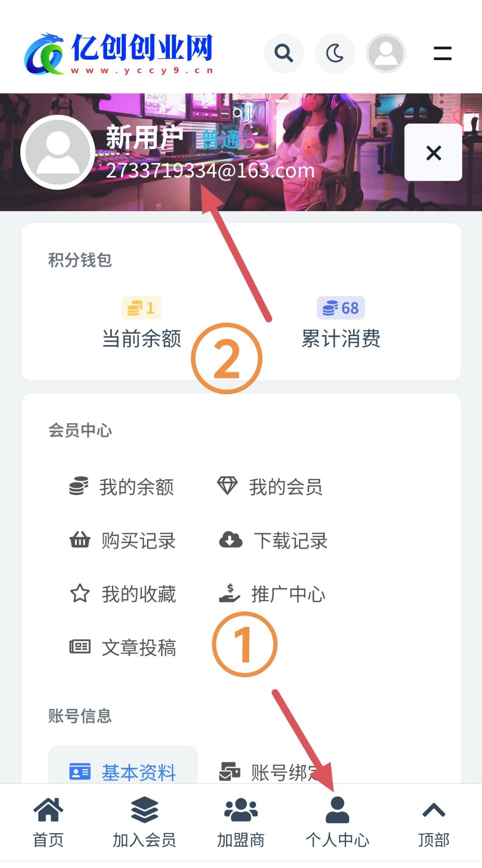482x868 pixels.
Task: Open 文章投稿 article submission
Action: click(122, 647)
